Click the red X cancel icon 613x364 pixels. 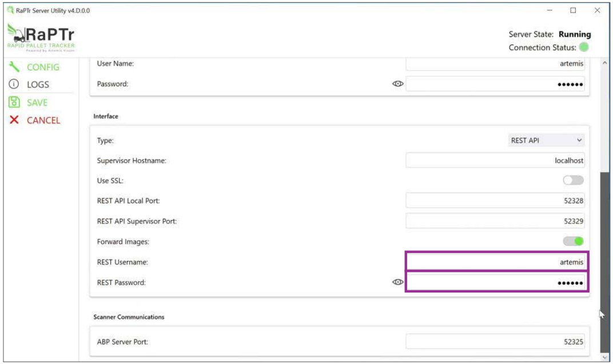pos(14,120)
